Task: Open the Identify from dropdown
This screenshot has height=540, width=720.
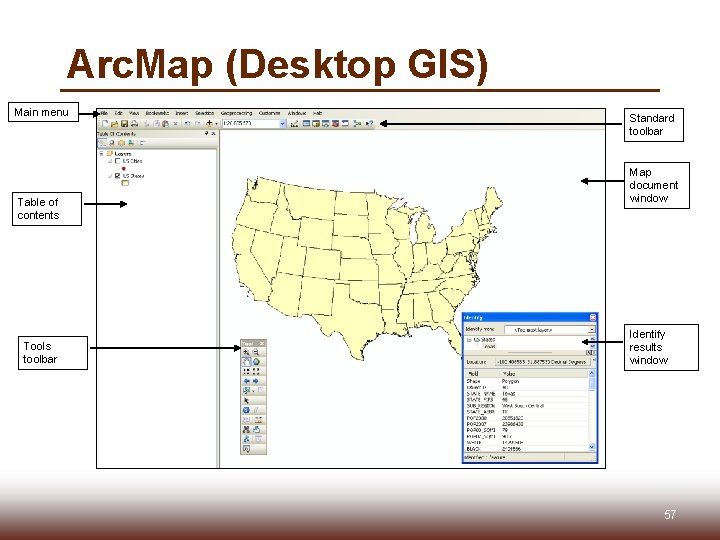Action: tap(592, 330)
